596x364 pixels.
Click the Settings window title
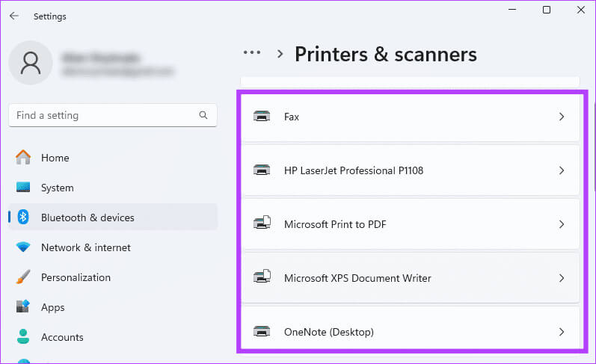(x=50, y=16)
